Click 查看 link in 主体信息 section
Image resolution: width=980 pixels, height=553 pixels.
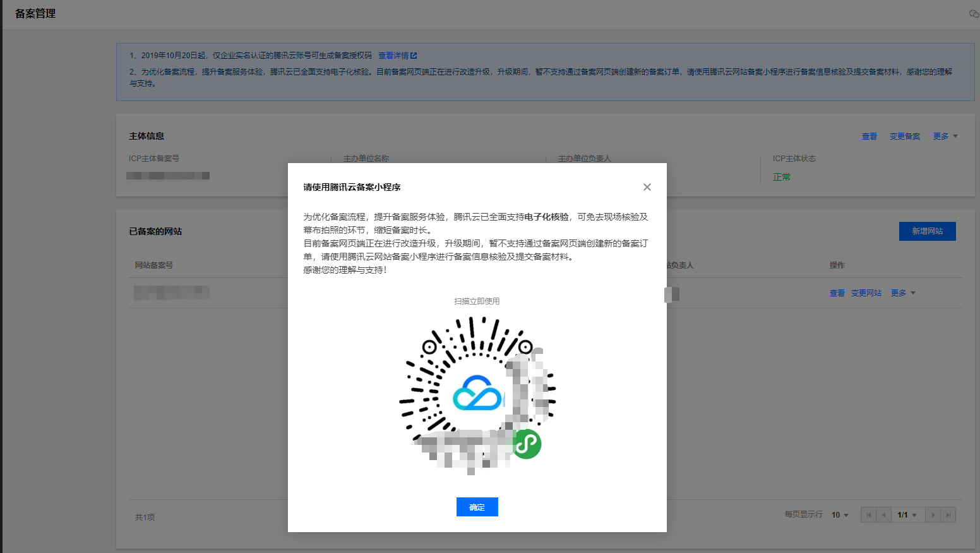pos(869,137)
